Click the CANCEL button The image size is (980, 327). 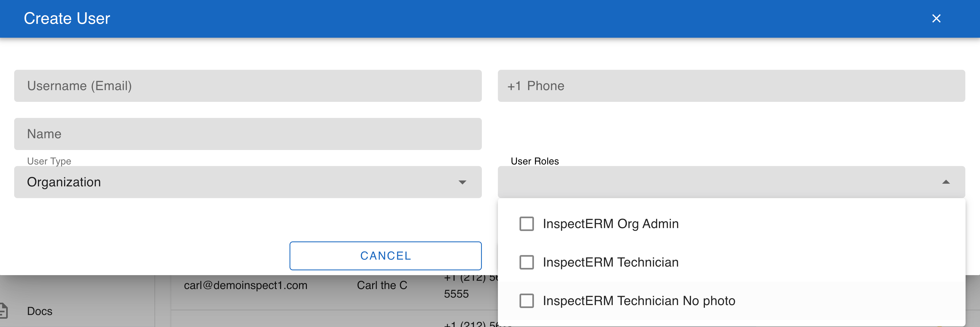(x=385, y=256)
